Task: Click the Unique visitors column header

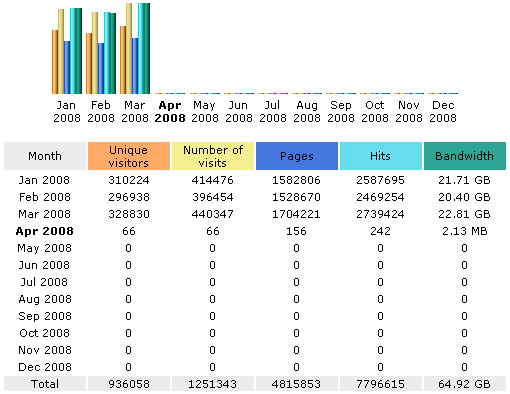Action: [x=129, y=156]
